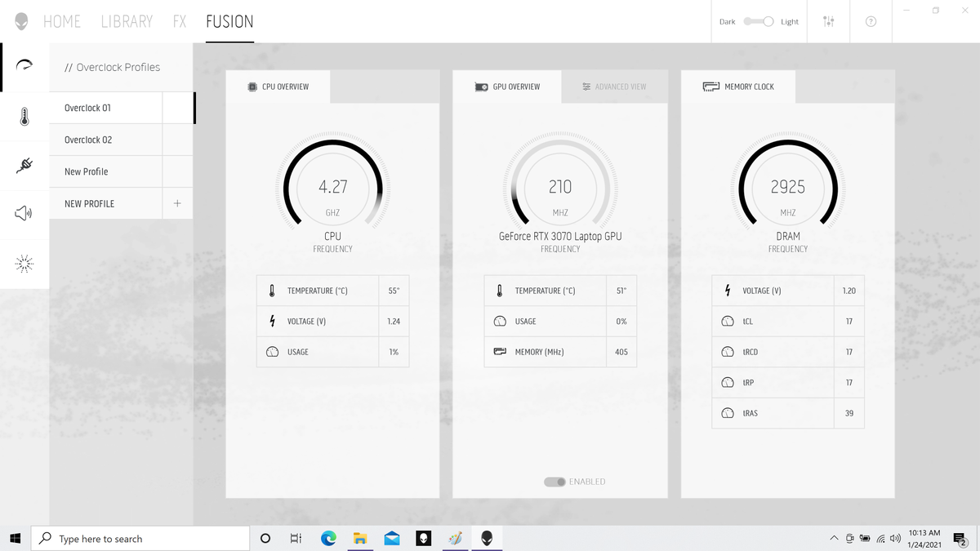Click the volume icon in system tray

point(895,539)
